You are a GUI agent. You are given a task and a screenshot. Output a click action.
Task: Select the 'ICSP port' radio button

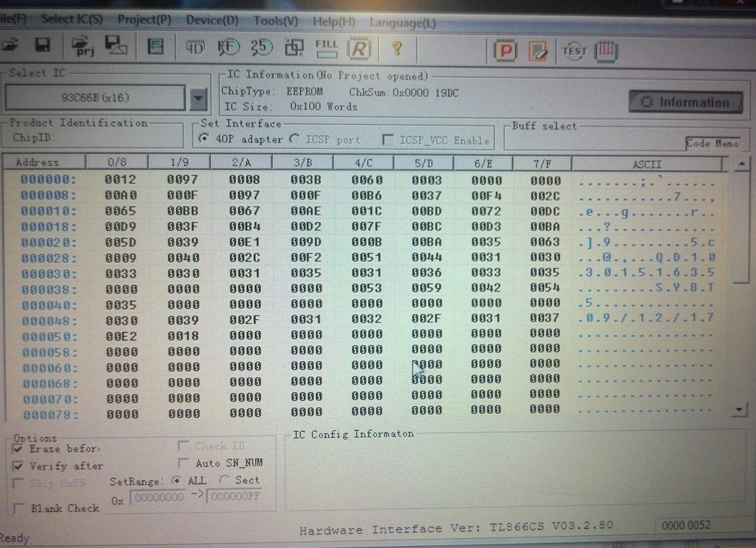(x=295, y=139)
